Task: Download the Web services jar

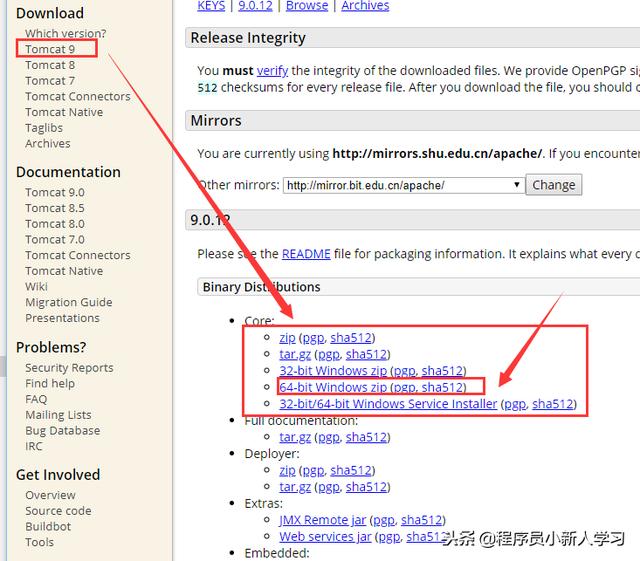Action: click(x=325, y=537)
